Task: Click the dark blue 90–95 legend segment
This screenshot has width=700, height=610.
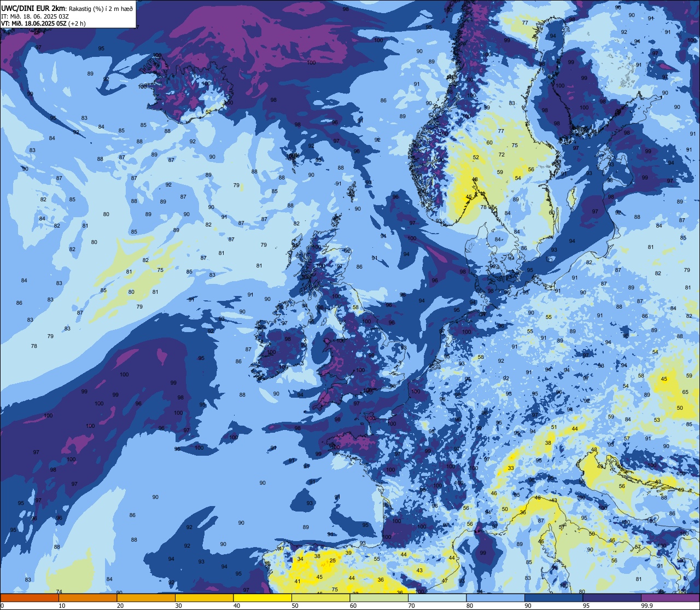Action: pos(553,598)
